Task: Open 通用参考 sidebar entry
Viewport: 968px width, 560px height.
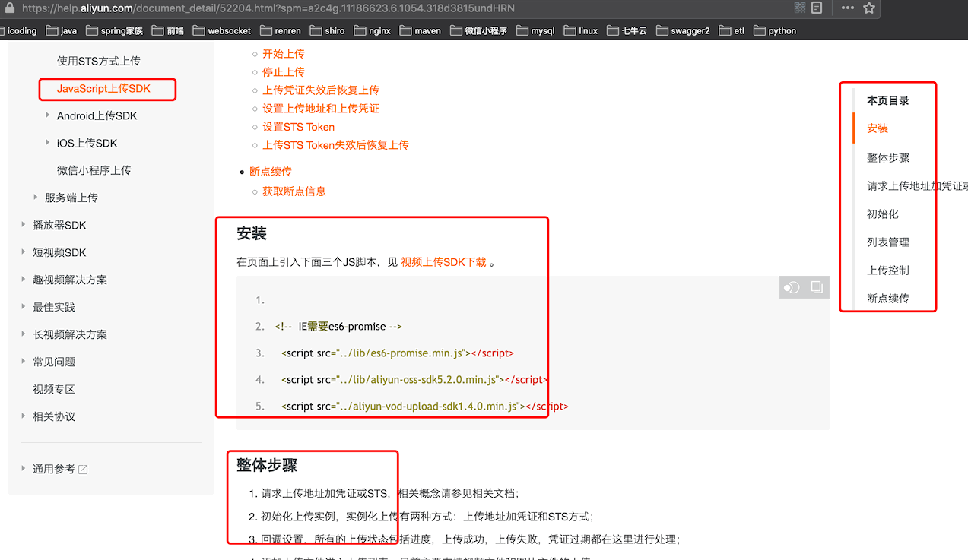Action: (54, 469)
